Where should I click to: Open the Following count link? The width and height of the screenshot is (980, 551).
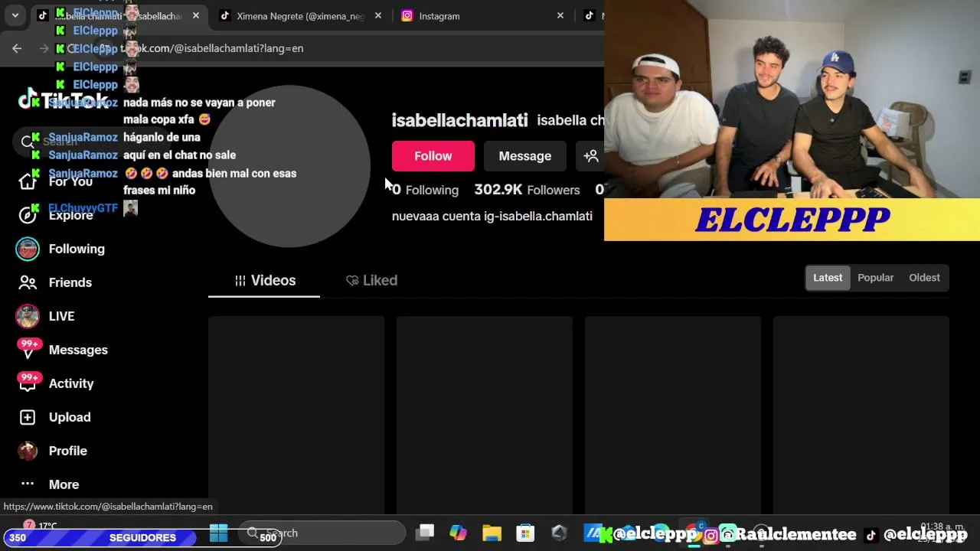coord(426,190)
